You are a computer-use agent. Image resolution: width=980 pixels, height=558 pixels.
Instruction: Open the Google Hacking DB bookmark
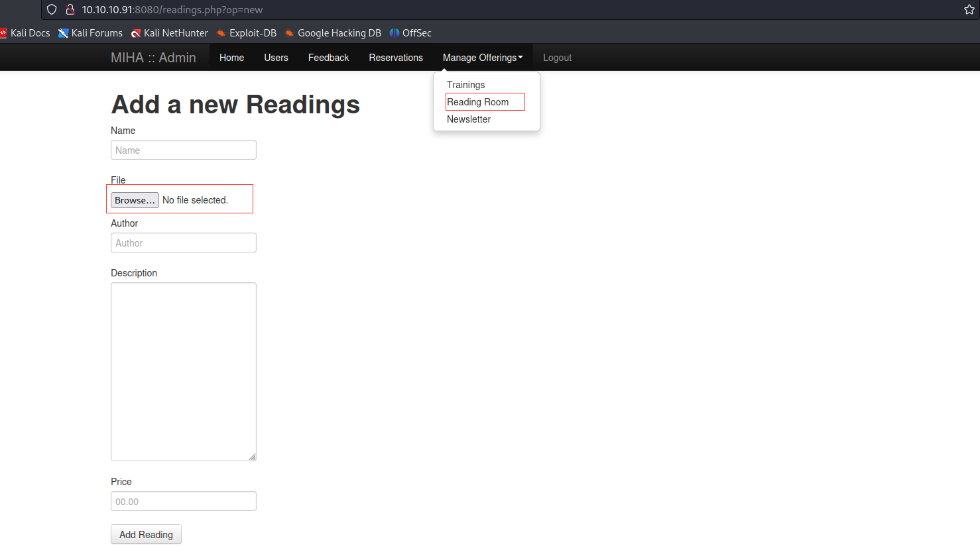(x=333, y=33)
